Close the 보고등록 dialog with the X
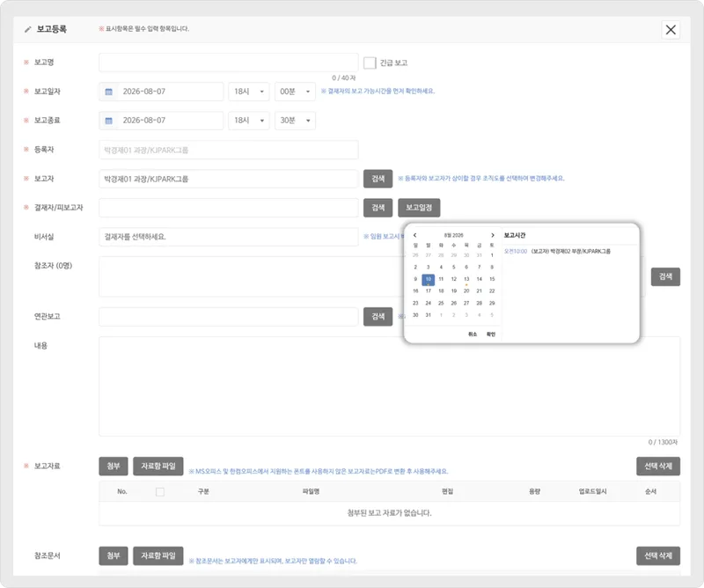Image resolution: width=704 pixels, height=588 pixels. tap(671, 30)
